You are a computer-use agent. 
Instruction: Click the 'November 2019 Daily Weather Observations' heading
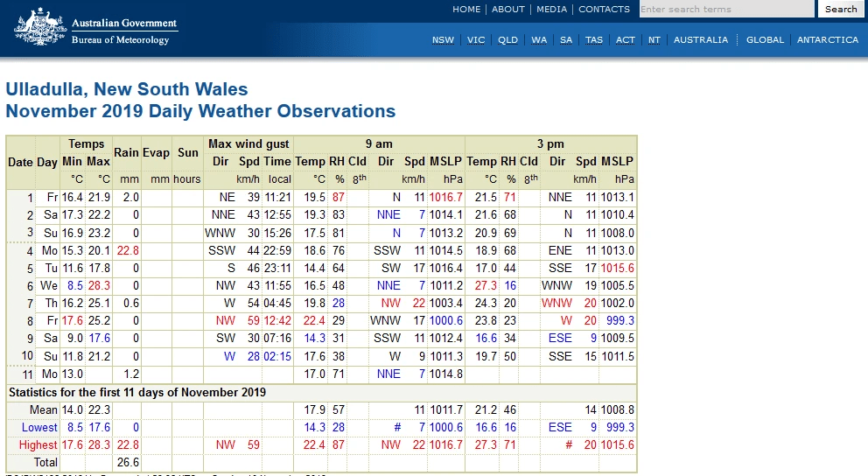(x=200, y=111)
